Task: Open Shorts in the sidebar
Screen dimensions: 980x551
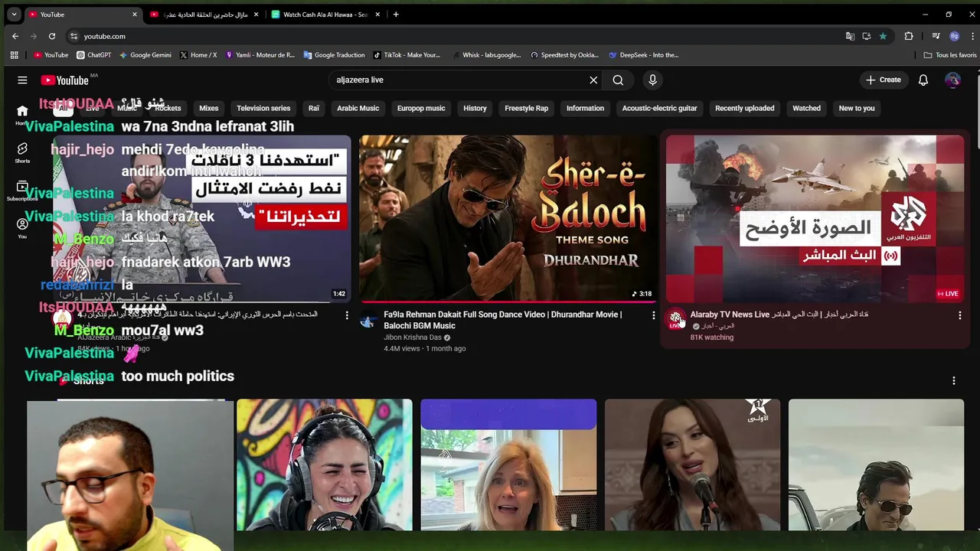Action: pos(22,152)
